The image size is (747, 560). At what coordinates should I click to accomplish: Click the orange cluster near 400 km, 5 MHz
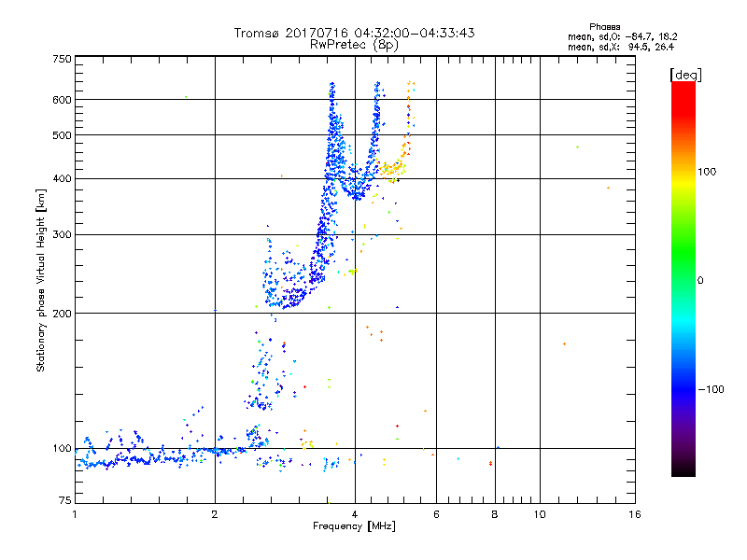click(392, 169)
